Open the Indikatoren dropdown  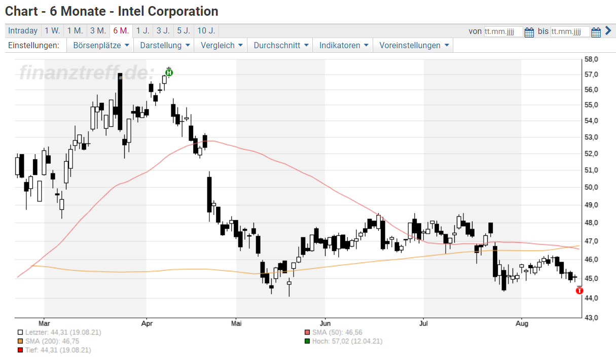coord(344,45)
